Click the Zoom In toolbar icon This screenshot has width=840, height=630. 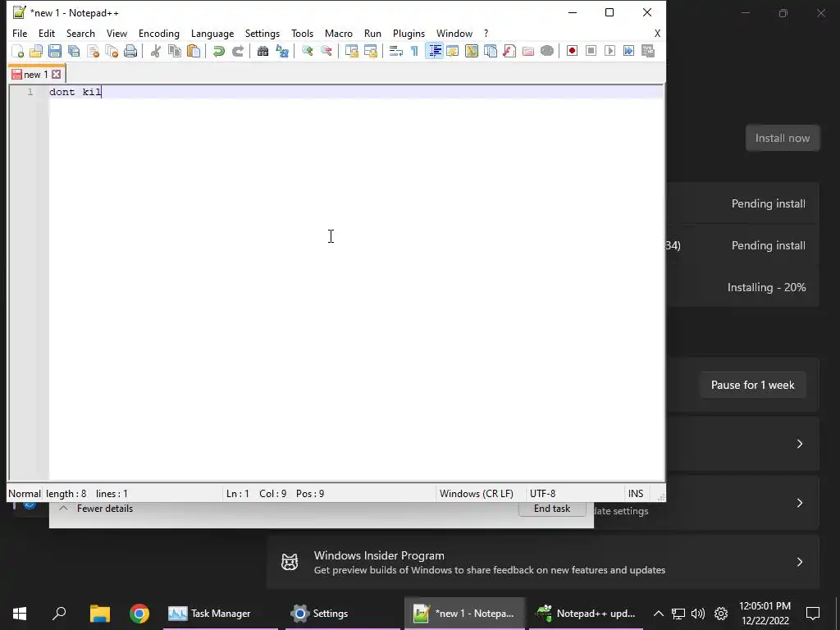(307, 51)
